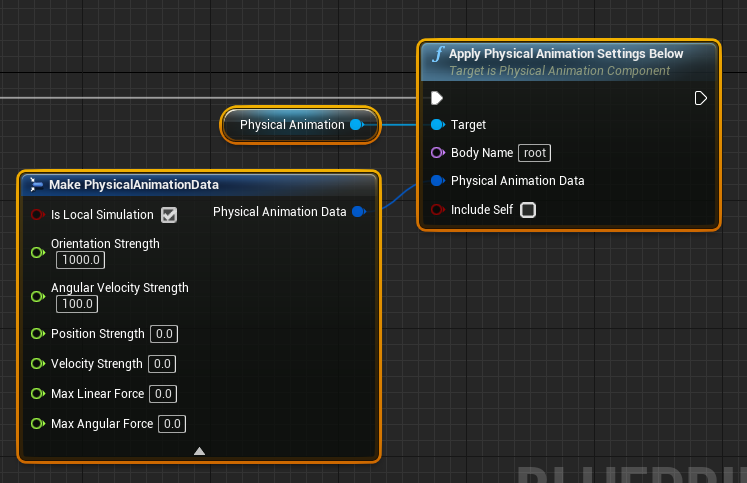Click the Angular Velocity Strength input pin

tap(38, 296)
